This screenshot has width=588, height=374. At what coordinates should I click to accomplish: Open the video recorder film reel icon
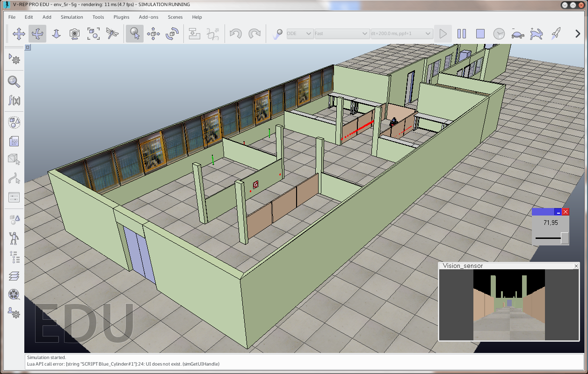pos(14,294)
